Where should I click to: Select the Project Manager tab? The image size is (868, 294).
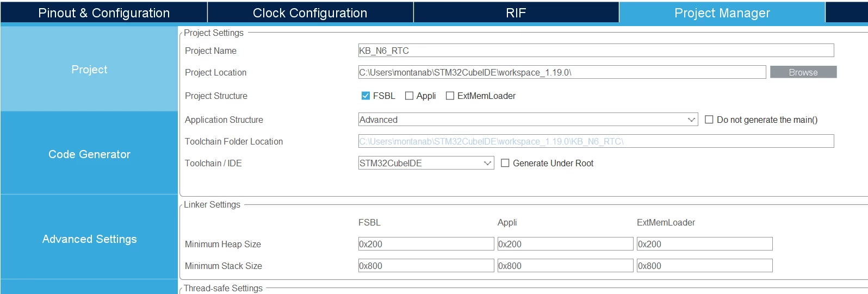(x=722, y=12)
